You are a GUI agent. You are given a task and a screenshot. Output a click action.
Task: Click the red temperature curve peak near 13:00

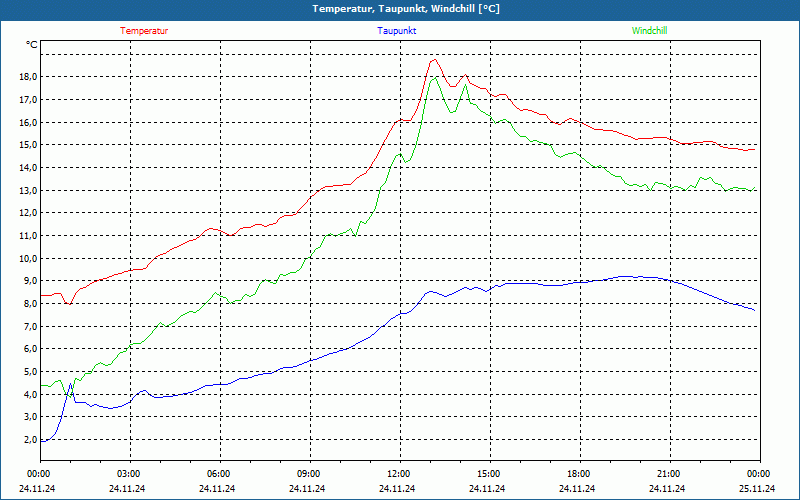(434, 60)
